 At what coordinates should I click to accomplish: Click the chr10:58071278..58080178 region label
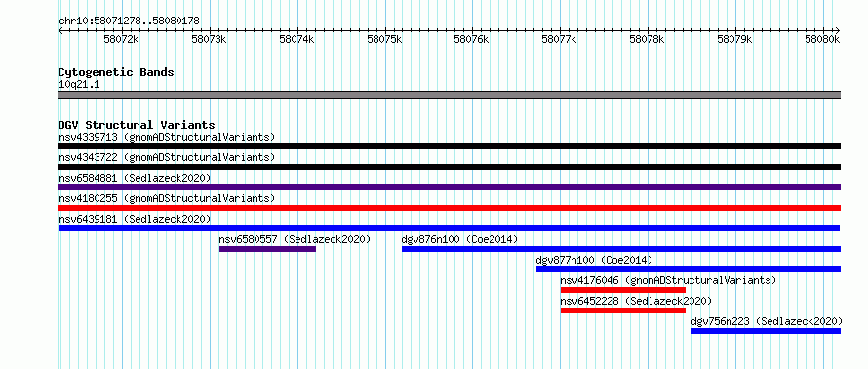point(129,21)
